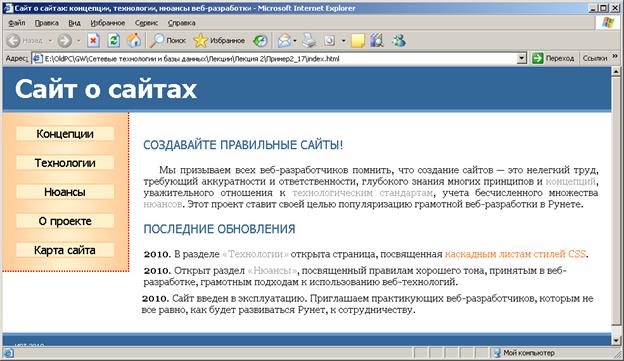This screenshot has height=361, width=624.
Task: Open the Справка menu
Action: [181, 23]
